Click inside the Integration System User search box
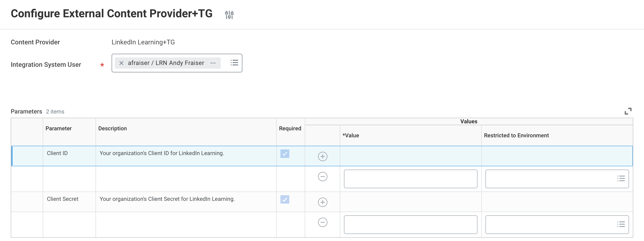The image size is (644, 241). 226,63
